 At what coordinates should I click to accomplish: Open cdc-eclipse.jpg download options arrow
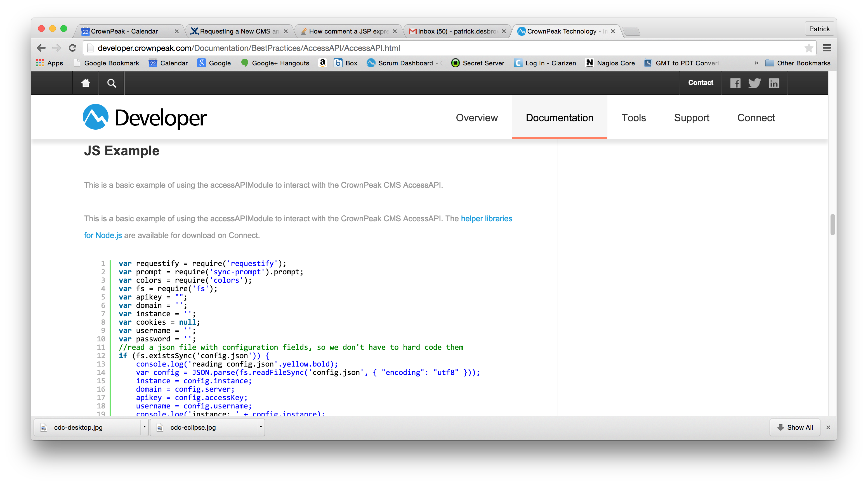(260, 427)
